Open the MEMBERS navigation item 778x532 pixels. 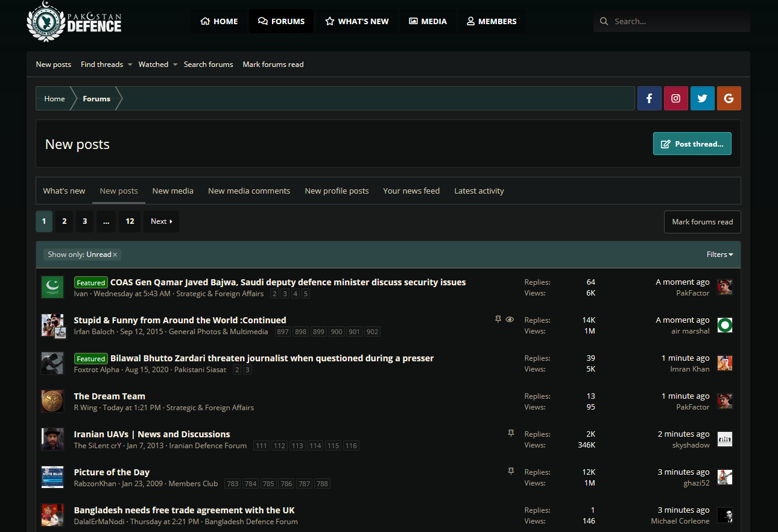coord(492,21)
